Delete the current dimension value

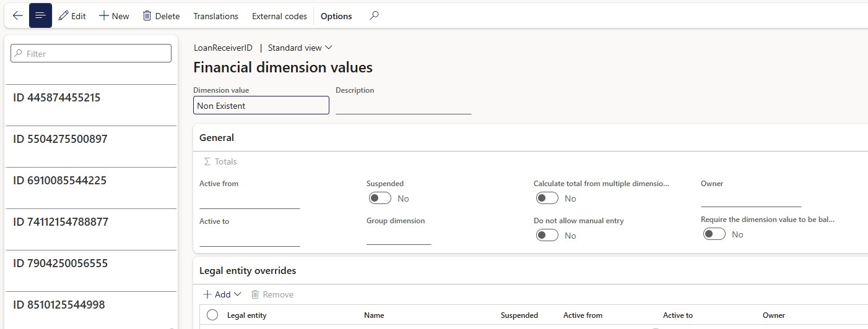coord(161,16)
